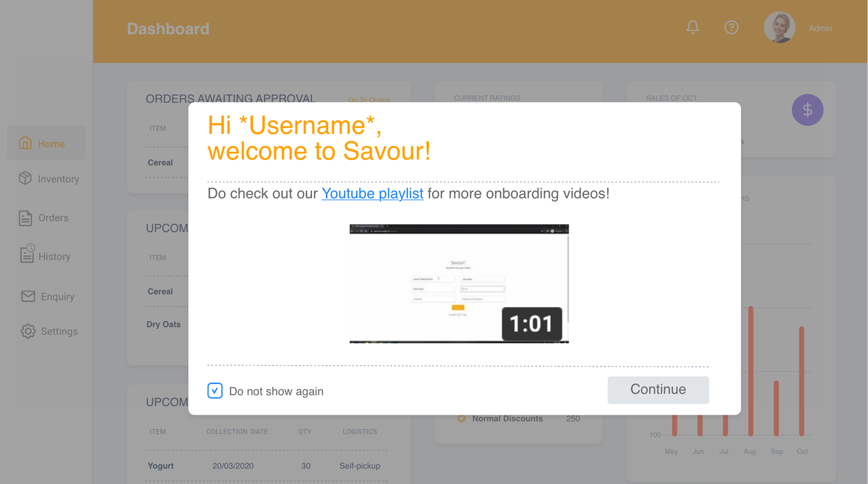Image resolution: width=868 pixels, height=484 pixels.
Task: Click the Continue button
Action: click(x=658, y=390)
